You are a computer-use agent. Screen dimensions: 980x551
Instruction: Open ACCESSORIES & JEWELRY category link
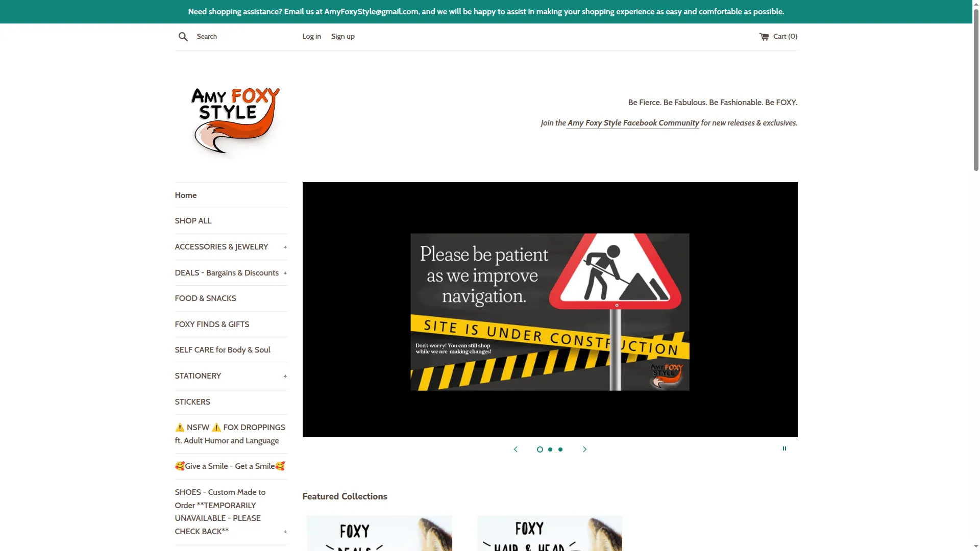pyautogui.click(x=221, y=247)
